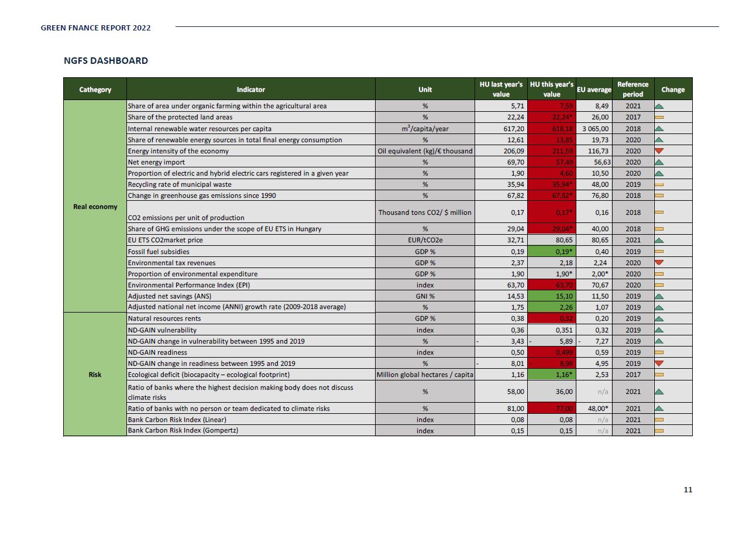Viewport: 756px width, 535px height.
Task: Click the EU average value '116,73'
Action: [599, 151]
